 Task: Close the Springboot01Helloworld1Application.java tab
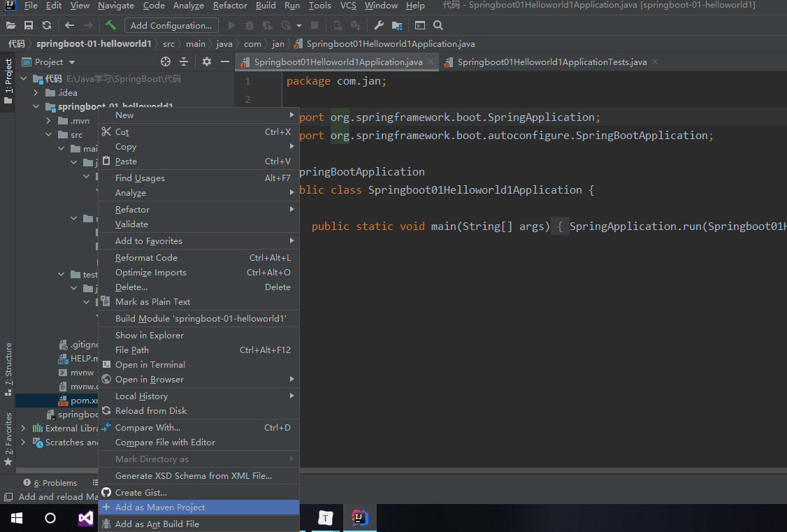click(x=430, y=62)
